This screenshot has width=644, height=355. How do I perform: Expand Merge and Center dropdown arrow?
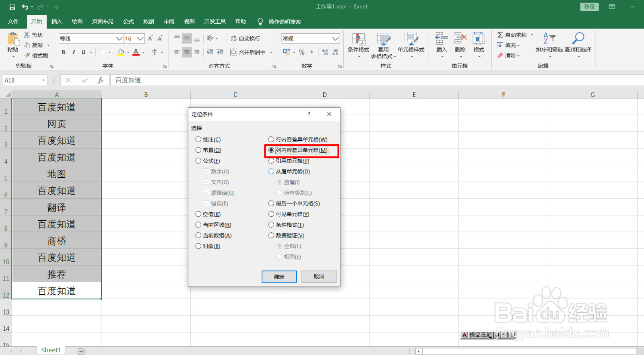tap(271, 52)
